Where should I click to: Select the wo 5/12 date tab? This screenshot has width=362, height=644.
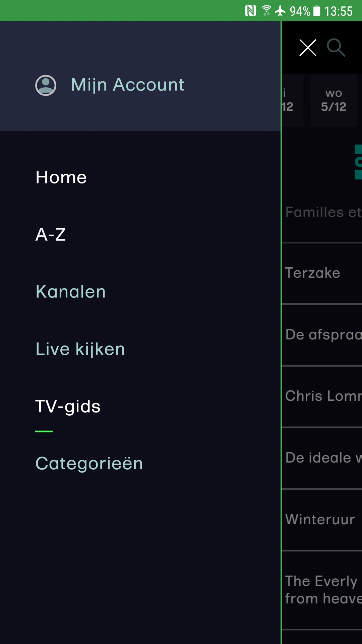334,100
